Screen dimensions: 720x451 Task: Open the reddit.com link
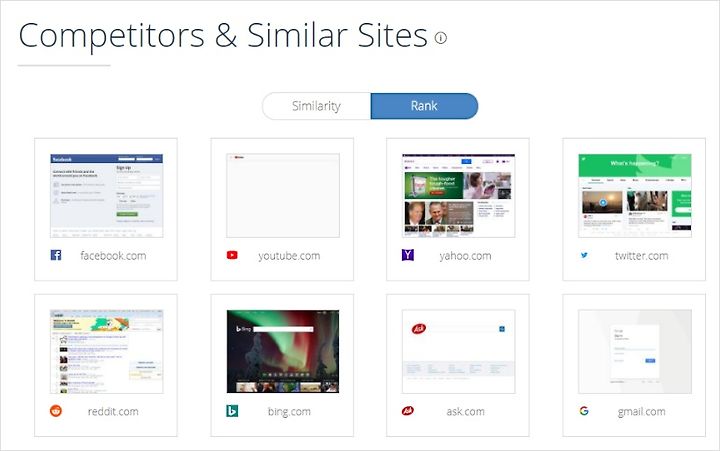coord(113,412)
